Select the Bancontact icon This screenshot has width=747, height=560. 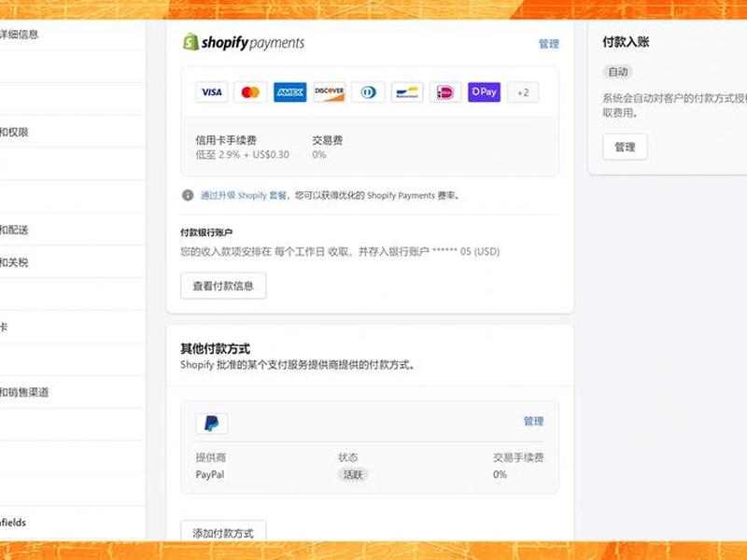click(407, 91)
